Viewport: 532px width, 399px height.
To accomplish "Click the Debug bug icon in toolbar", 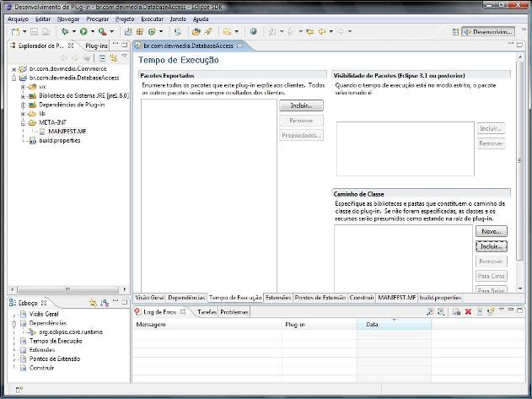I will [65, 31].
